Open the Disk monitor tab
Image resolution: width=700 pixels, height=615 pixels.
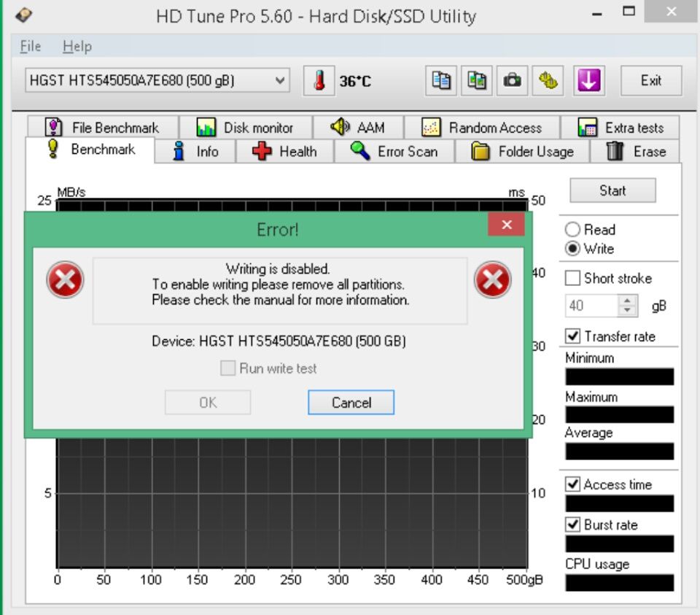tap(246, 128)
